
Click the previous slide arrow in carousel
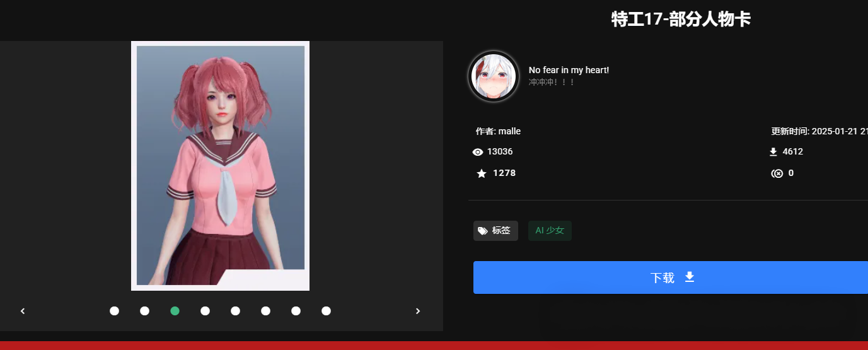(23, 311)
